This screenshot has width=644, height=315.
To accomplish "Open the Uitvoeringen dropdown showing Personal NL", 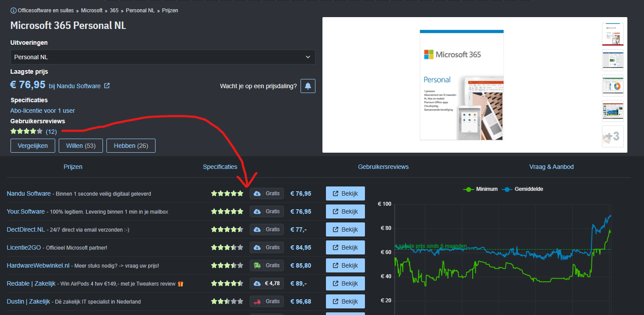I will click(x=163, y=57).
